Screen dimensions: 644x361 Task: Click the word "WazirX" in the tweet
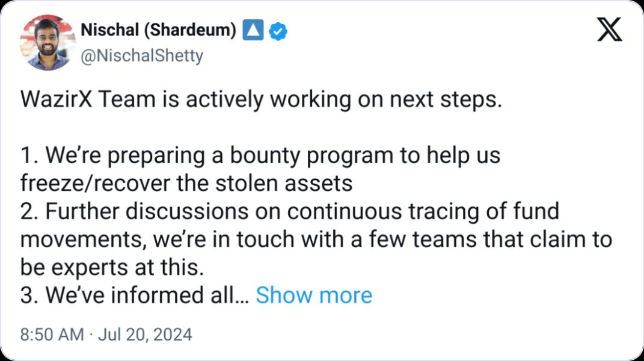[x=55, y=100]
